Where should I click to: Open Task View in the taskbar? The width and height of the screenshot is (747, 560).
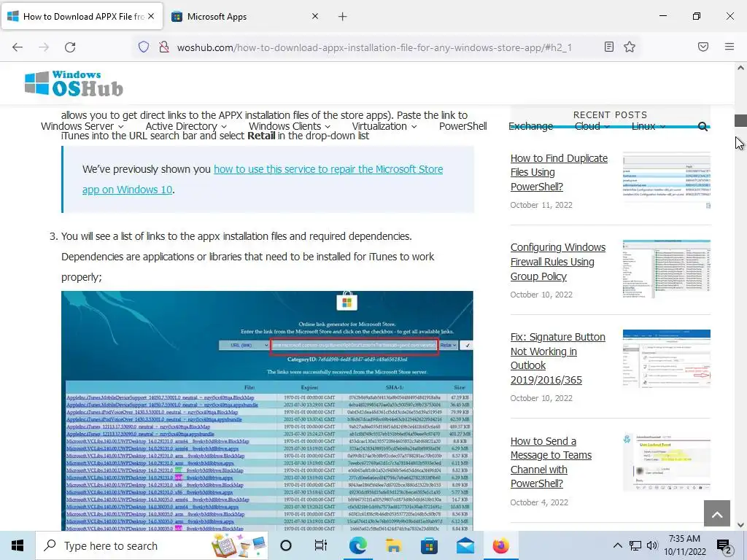(321, 545)
